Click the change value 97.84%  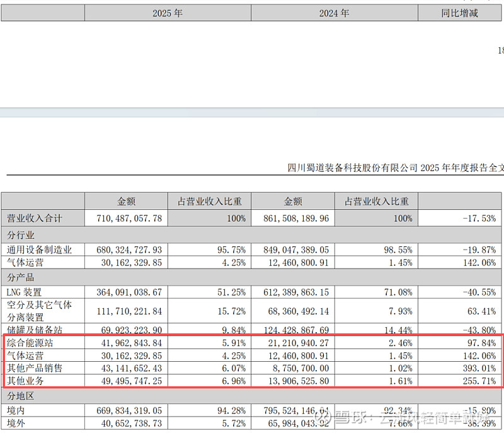482,343
